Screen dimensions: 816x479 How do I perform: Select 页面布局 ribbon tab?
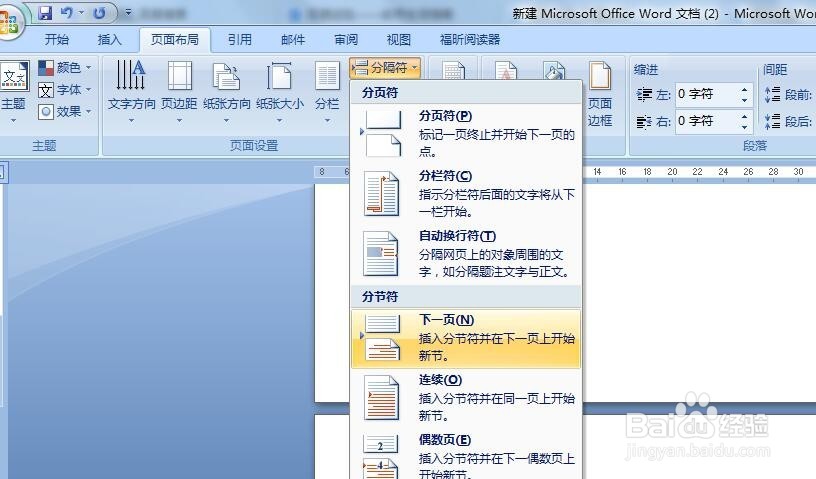pos(175,40)
